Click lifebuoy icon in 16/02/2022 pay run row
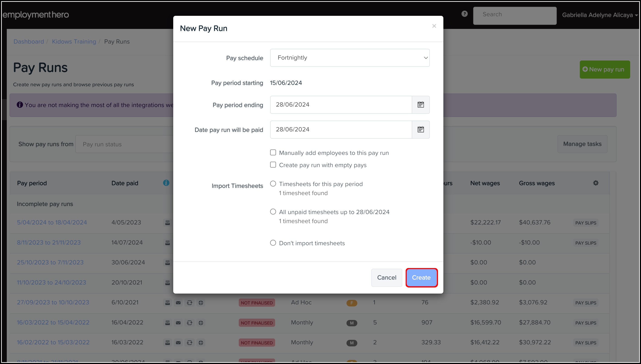 201,343
